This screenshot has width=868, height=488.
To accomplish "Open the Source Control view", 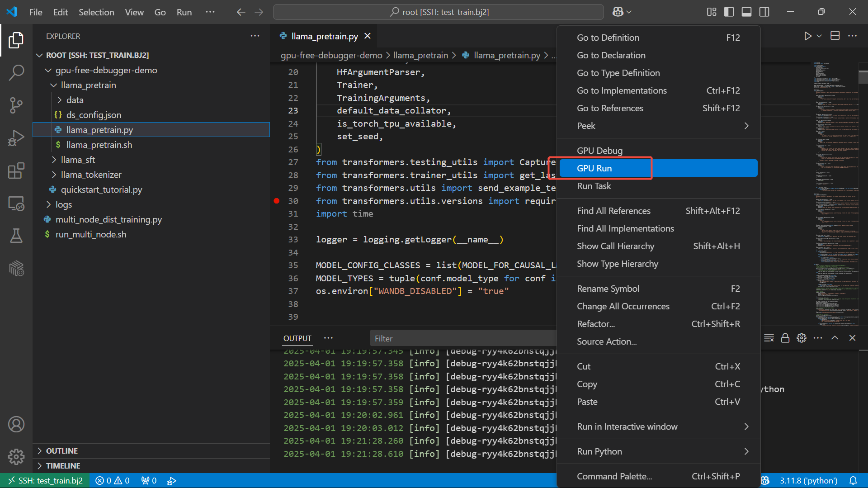I will coord(16,105).
